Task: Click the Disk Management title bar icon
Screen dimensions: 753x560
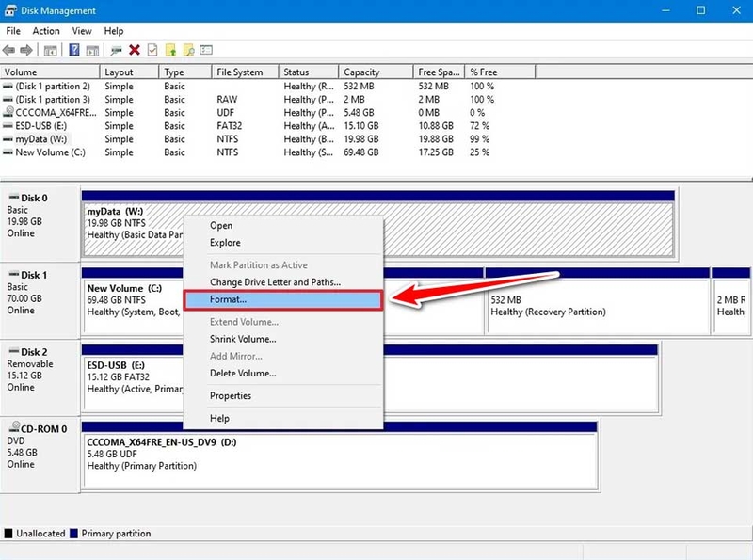Action: pos(10,10)
